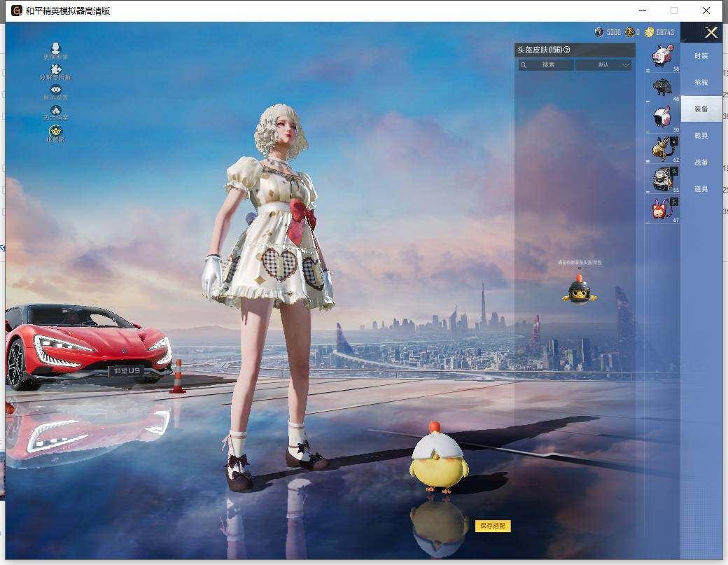Select the red fox backpack numbered 67
This screenshot has height=565, width=728.
(x=662, y=209)
